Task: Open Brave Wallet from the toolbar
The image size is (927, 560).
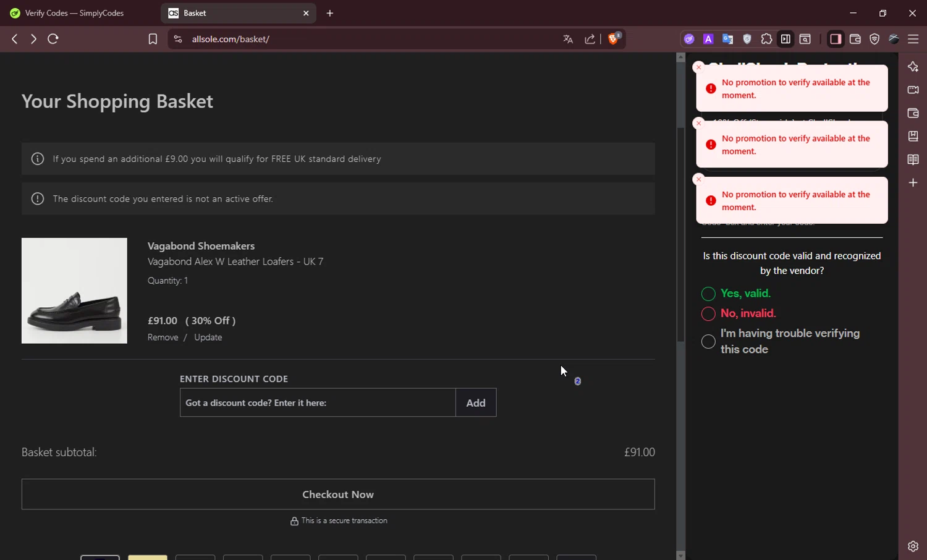Action: click(855, 39)
